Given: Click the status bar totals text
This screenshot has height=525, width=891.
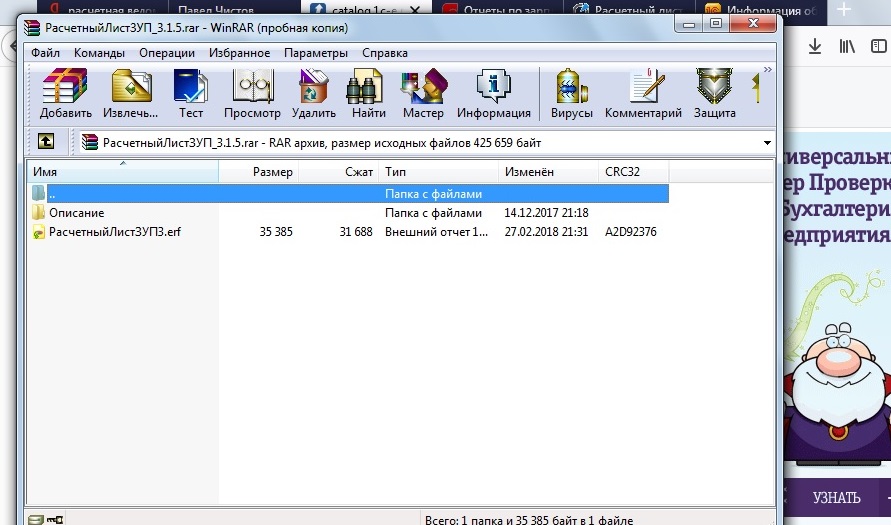Looking at the screenshot, I should point(529,519).
